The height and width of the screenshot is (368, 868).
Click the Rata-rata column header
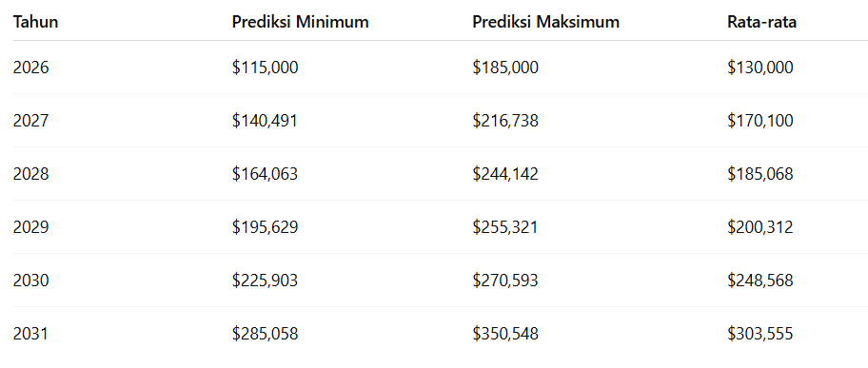[x=761, y=22]
